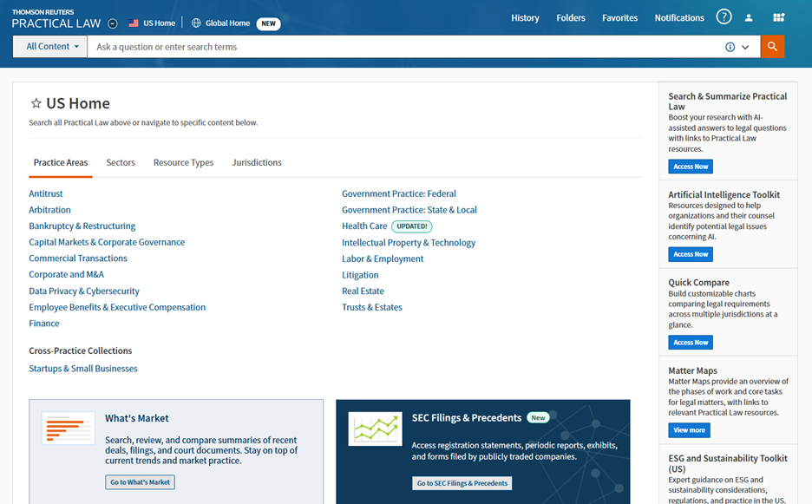
Task: Switch to the Jurisdictions tab
Action: [257, 162]
